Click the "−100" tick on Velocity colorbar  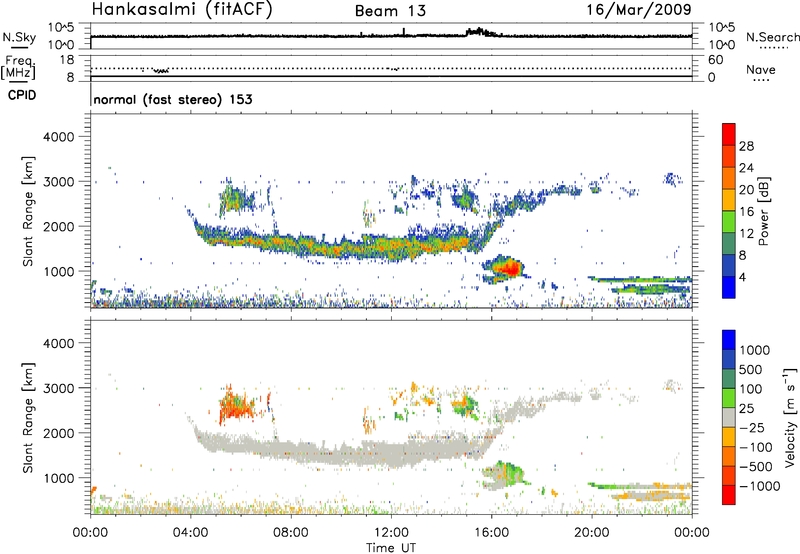point(756,447)
